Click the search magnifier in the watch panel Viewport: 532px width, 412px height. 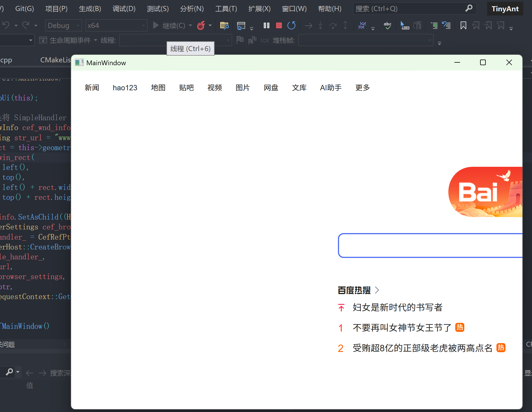[9, 372]
